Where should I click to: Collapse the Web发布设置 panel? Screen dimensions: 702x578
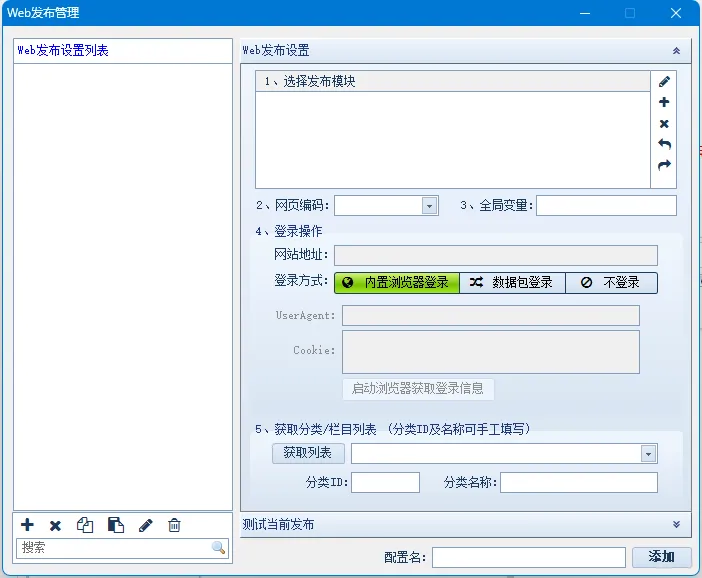tap(676, 50)
